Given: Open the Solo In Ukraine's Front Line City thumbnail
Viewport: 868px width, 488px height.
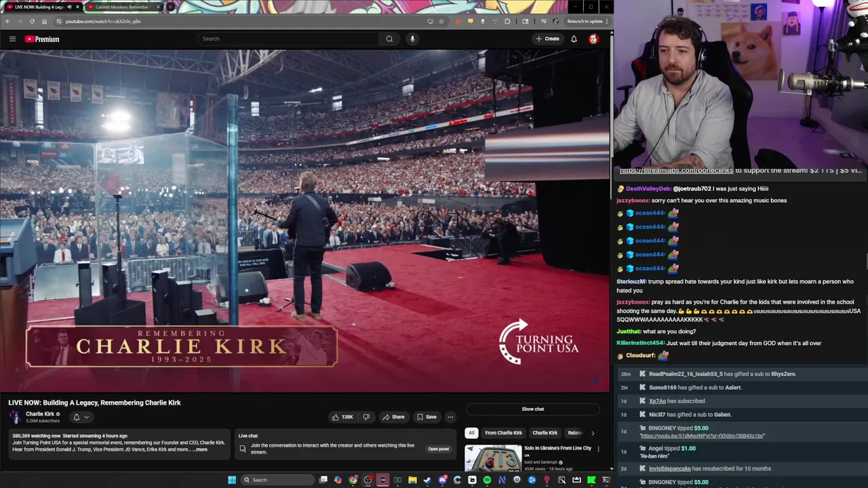Looking at the screenshot, I should click(x=493, y=457).
